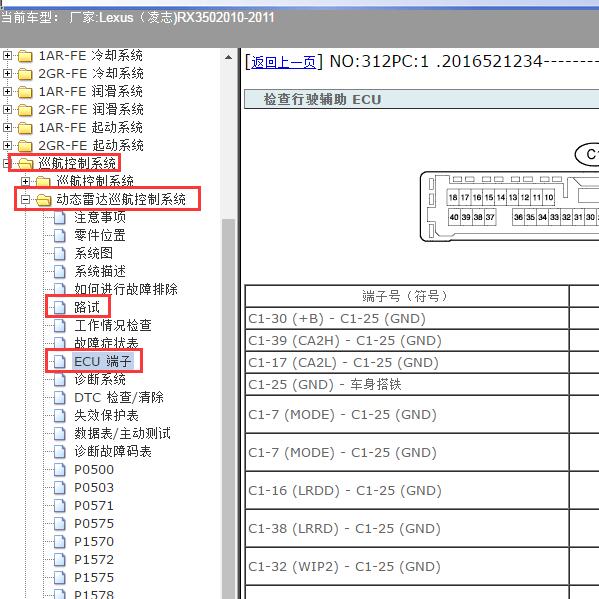Open the 注意事项 page
The image size is (599, 599).
[x=100, y=217]
